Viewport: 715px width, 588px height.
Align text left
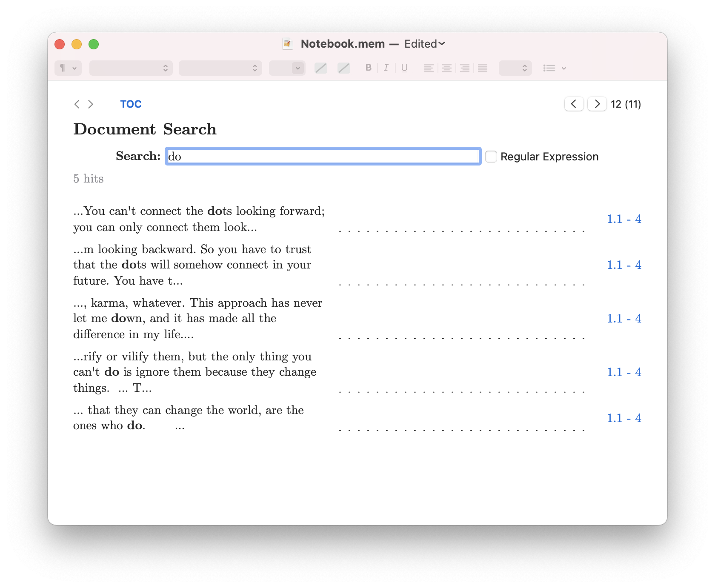429,68
